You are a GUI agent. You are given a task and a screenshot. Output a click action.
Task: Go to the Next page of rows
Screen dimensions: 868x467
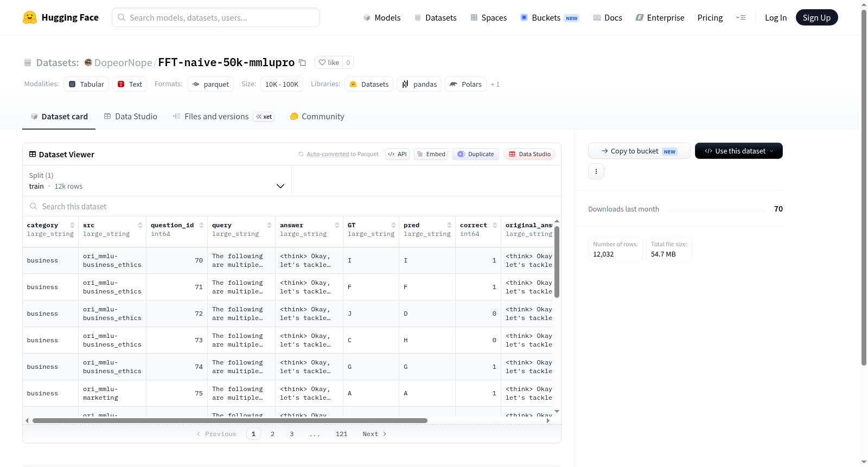(374, 434)
